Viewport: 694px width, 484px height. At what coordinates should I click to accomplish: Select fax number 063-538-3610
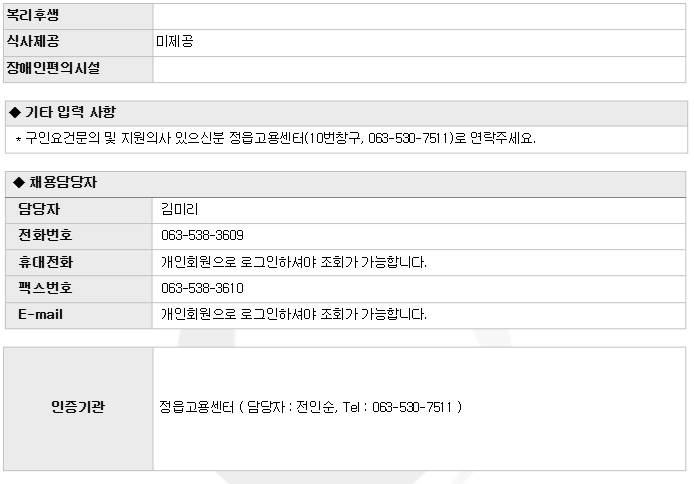click(202, 289)
